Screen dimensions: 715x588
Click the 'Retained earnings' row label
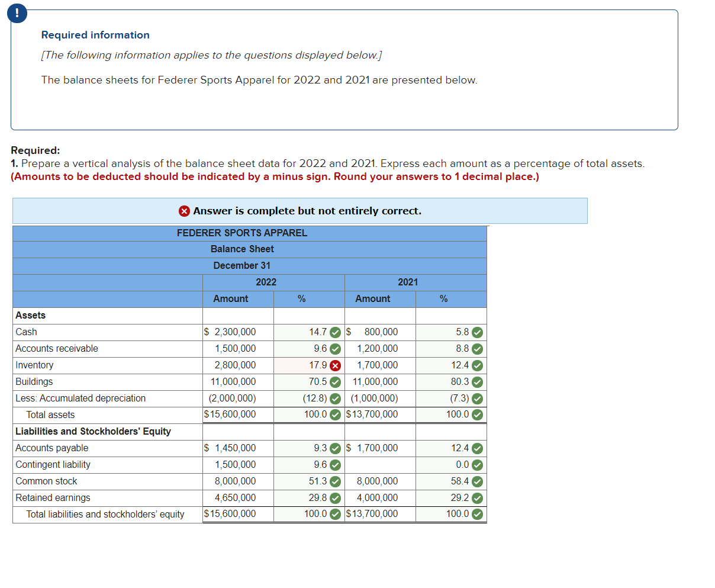(x=53, y=498)
